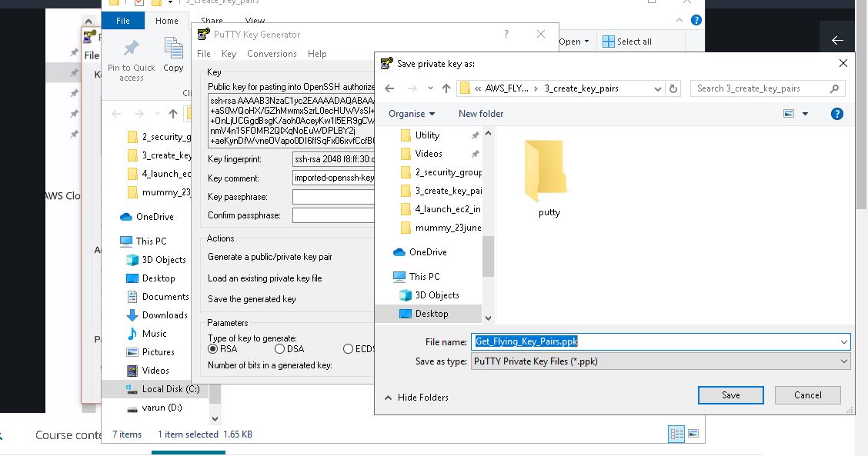This screenshot has height=456, width=868.
Task: Click File Explorer help icon
Action: pyautogui.click(x=696, y=21)
